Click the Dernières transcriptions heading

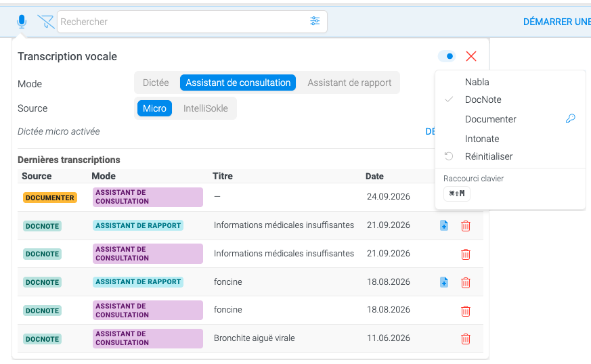[68, 160]
